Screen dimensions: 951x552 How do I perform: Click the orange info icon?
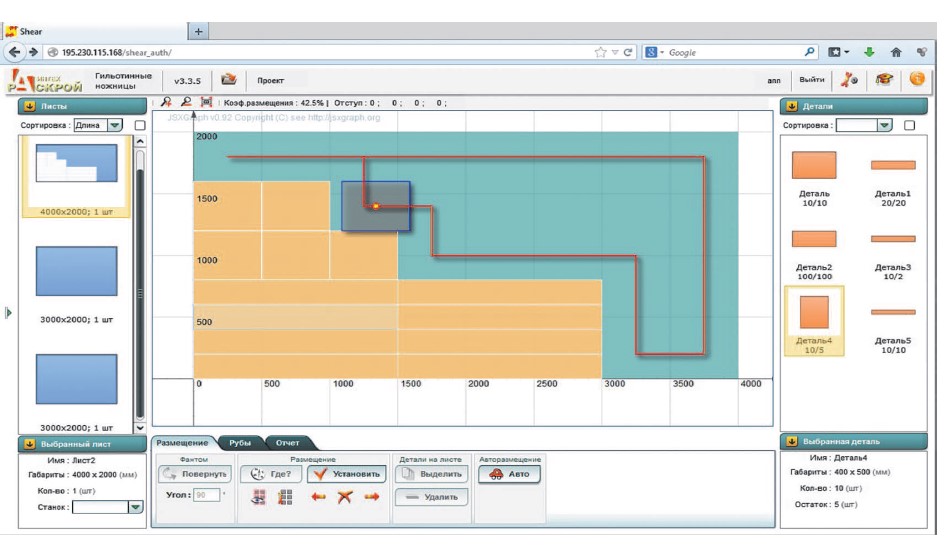click(917, 79)
